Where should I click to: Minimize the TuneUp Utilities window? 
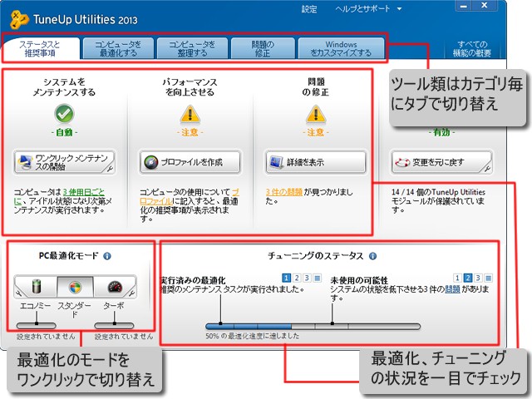(463, 6)
